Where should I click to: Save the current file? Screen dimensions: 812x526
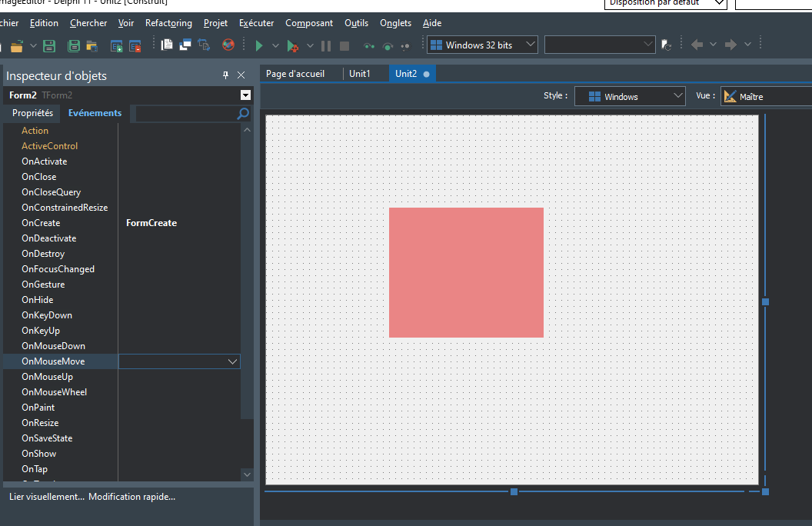(48, 45)
